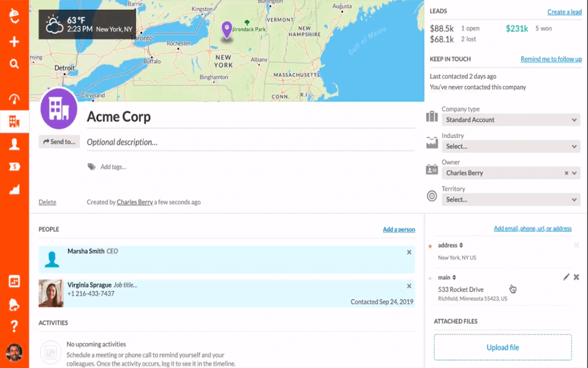Open help question mark icon
Viewport: 588px width, 368px height.
(x=14, y=326)
